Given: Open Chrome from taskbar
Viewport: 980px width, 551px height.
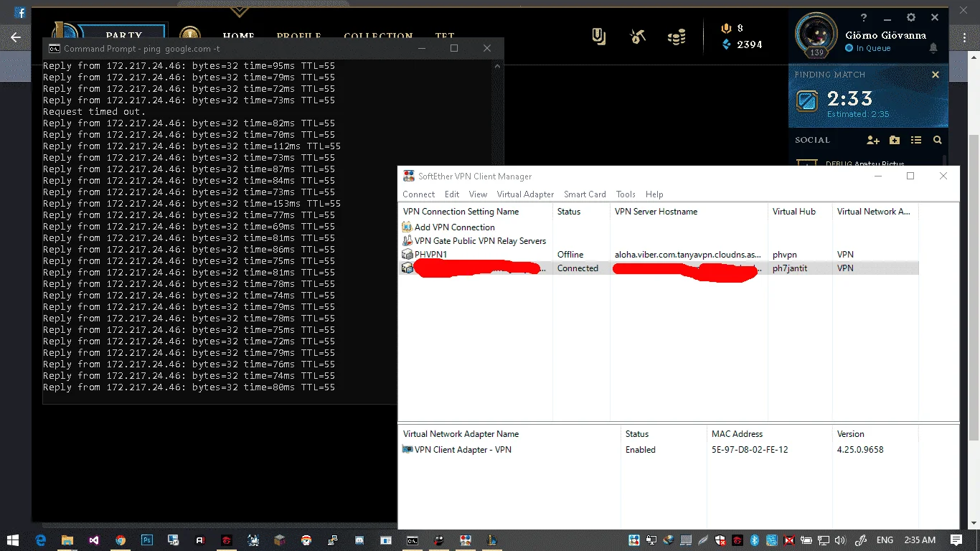Looking at the screenshot, I should [121, 540].
